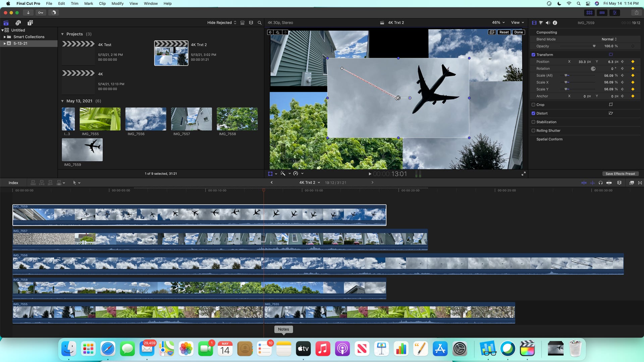Open the Info inspector tab

555,23
